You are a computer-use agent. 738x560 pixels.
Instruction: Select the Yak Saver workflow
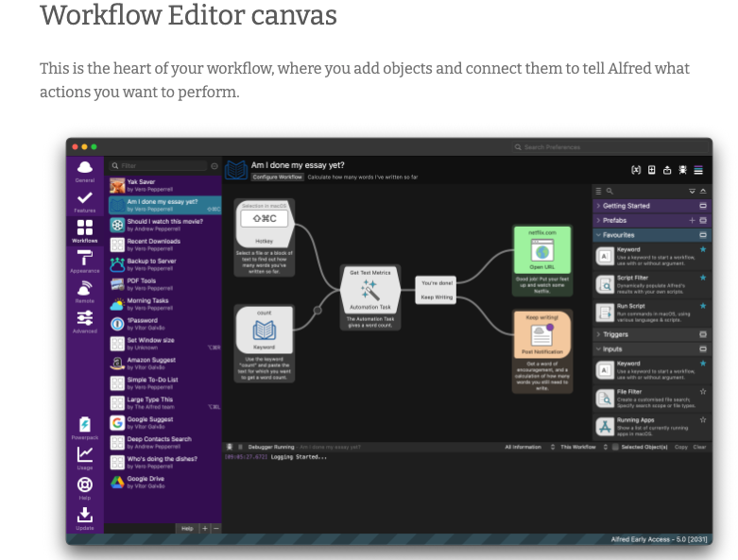[x=164, y=185]
